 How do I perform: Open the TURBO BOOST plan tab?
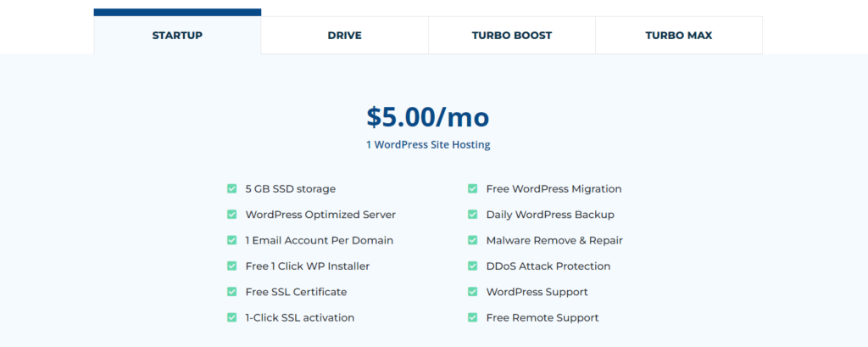pyautogui.click(x=511, y=36)
